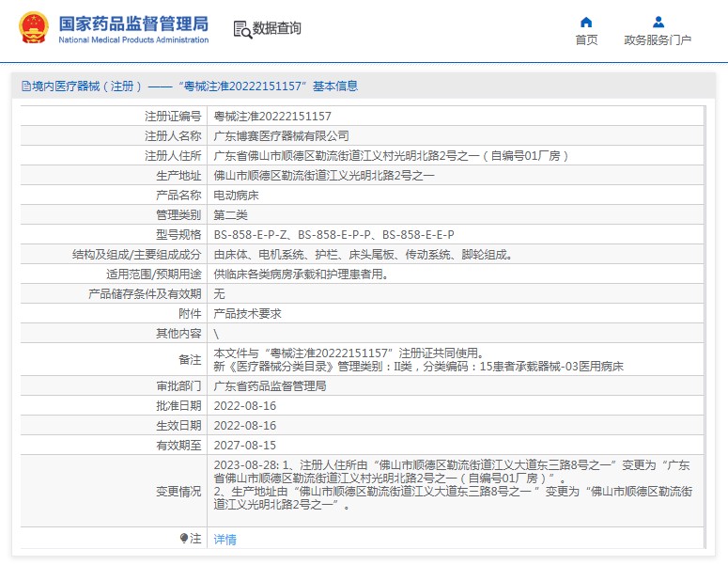Click the 生产地址 row label

coord(178,175)
